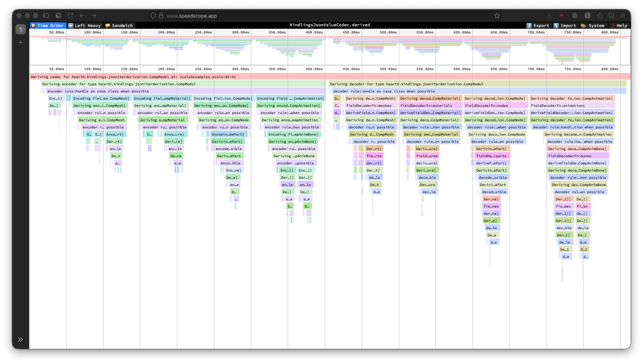
Task: Click the Import button
Action: (x=565, y=26)
